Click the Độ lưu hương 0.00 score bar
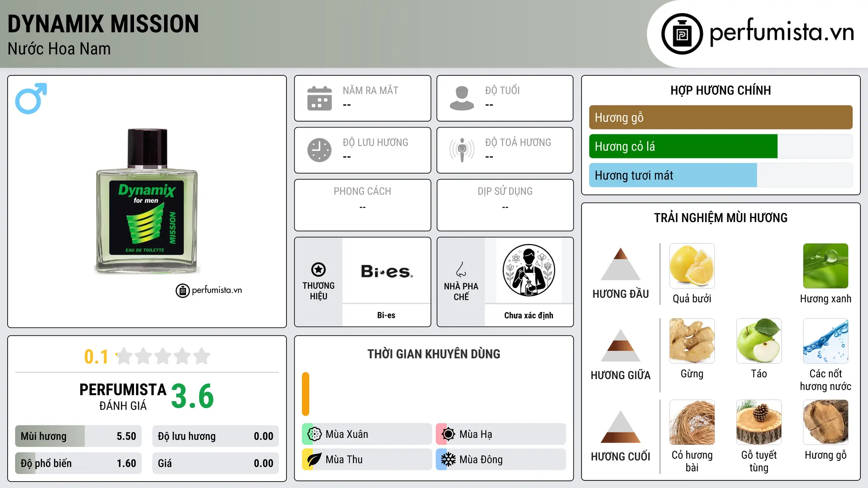Screen dimensions: 868x488 (215, 436)
